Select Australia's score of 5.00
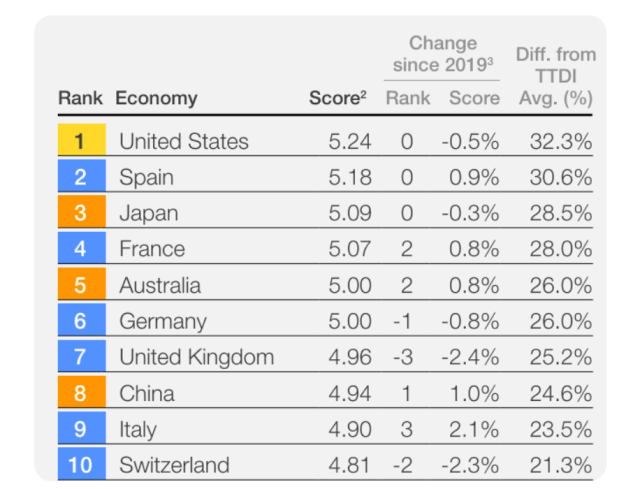Image resolution: width=640 pixels, height=489 pixels. pos(349,285)
